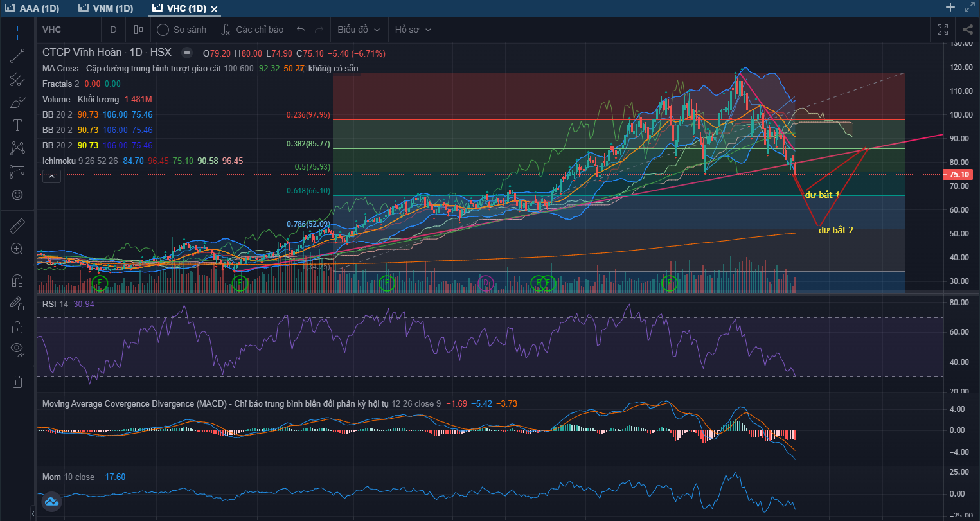Open the emoji icons tool
The height and width of the screenshot is (521, 980).
(x=17, y=195)
